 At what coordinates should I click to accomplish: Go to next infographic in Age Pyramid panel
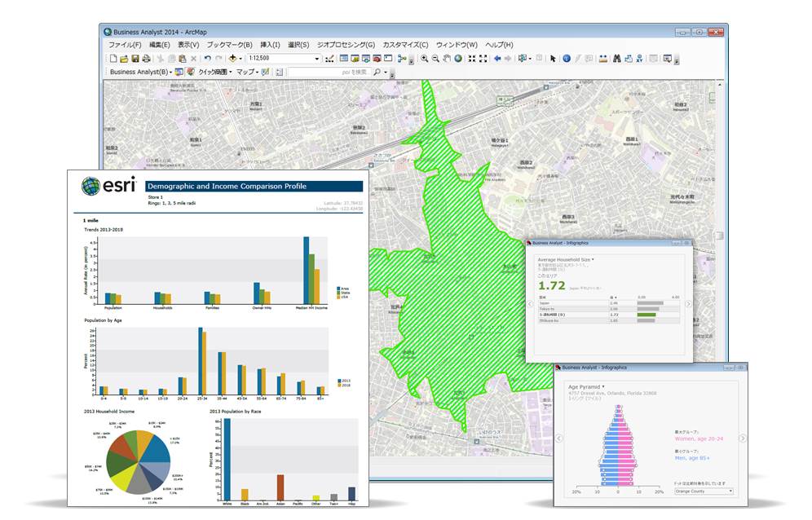(x=742, y=438)
